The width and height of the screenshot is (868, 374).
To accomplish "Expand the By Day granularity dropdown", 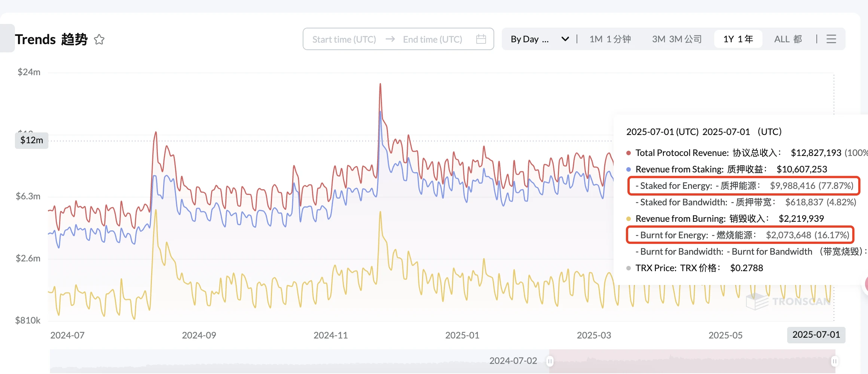I will (x=530, y=39).
